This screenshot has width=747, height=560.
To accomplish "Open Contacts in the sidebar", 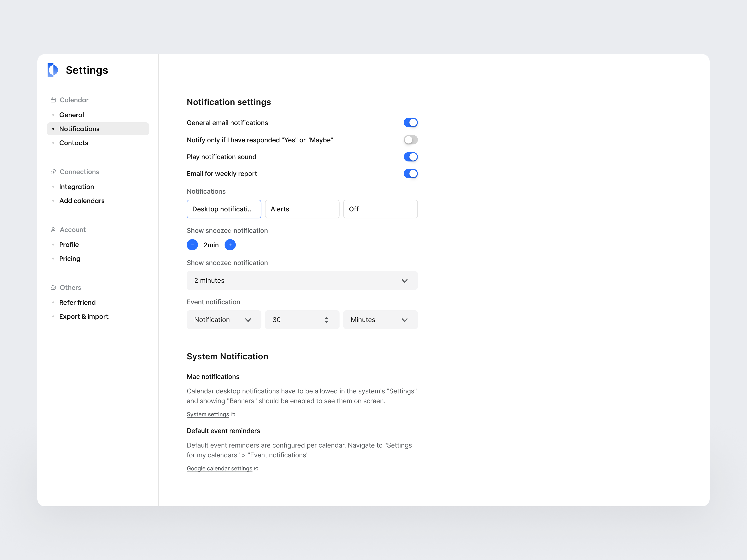I will point(74,143).
